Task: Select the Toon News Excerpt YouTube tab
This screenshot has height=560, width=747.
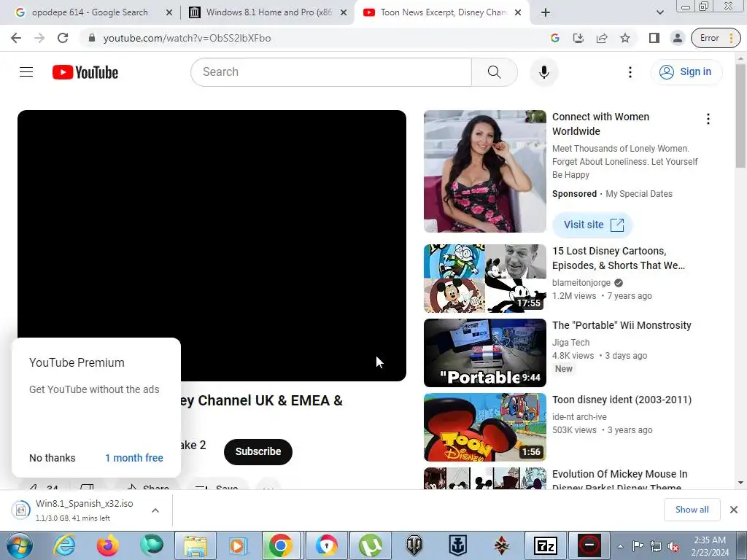Action: 443,13
